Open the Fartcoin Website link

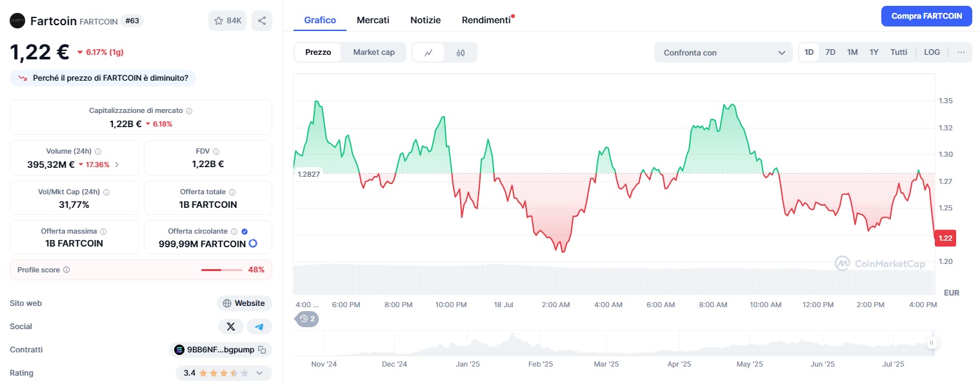pyautogui.click(x=245, y=303)
